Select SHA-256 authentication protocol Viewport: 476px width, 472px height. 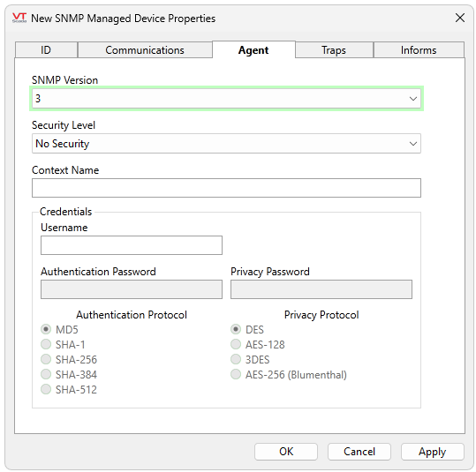click(x=69, y=359)
